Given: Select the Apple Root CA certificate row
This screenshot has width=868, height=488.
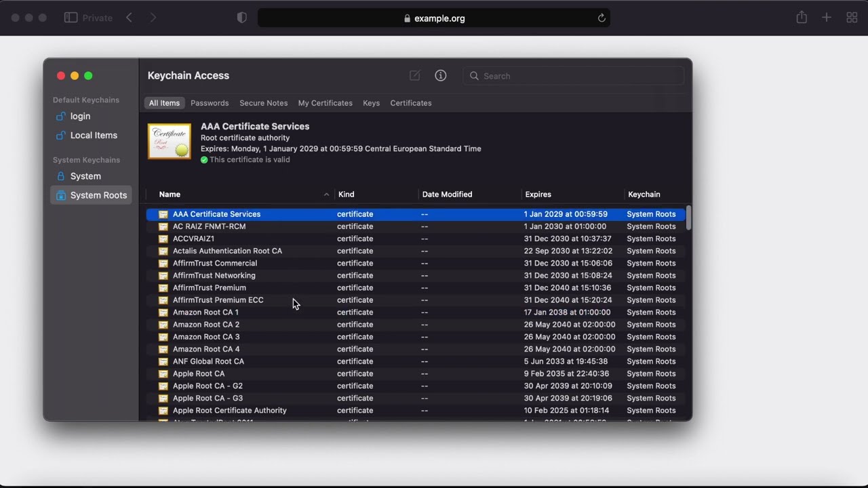Looking at the screenshot, I should 199,373.
